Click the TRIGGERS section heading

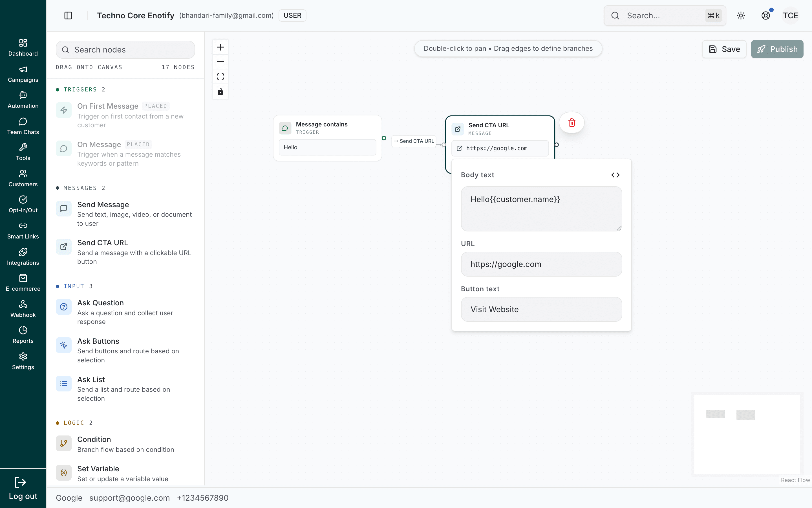click(80, 89)
